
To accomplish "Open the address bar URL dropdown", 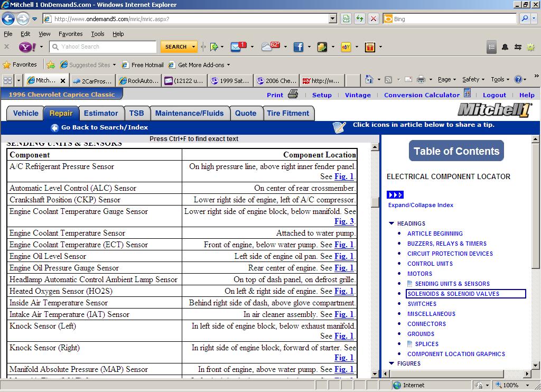I will [332, 19].
